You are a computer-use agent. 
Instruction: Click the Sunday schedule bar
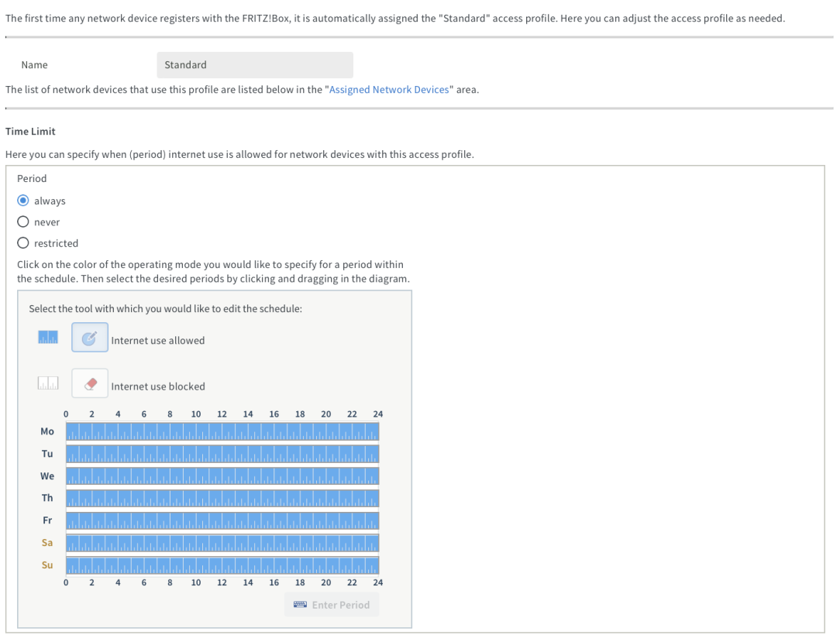[222, 565]
